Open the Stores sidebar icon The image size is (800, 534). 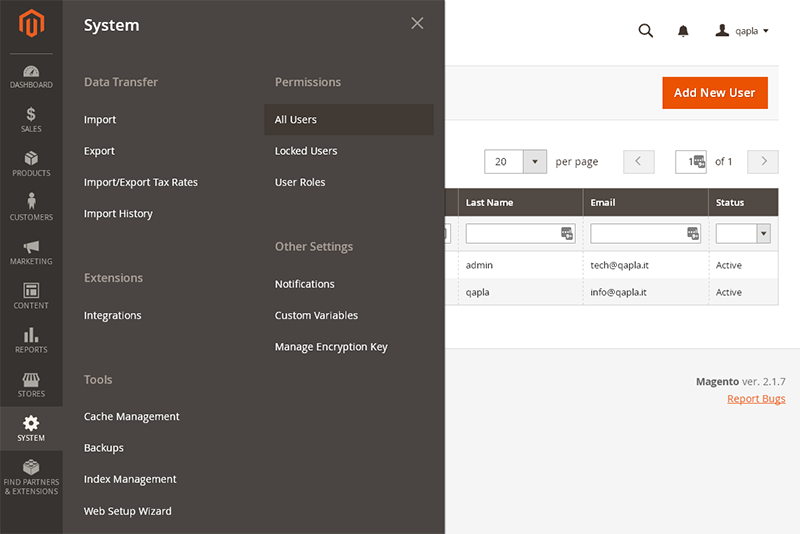pos(31,385)
